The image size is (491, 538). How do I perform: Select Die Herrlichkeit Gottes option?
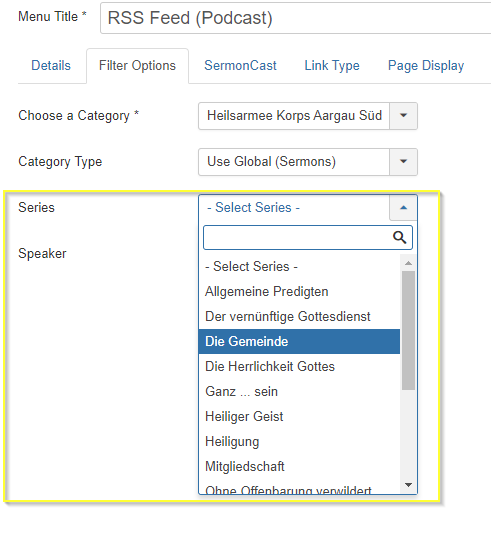pos(299,366)
